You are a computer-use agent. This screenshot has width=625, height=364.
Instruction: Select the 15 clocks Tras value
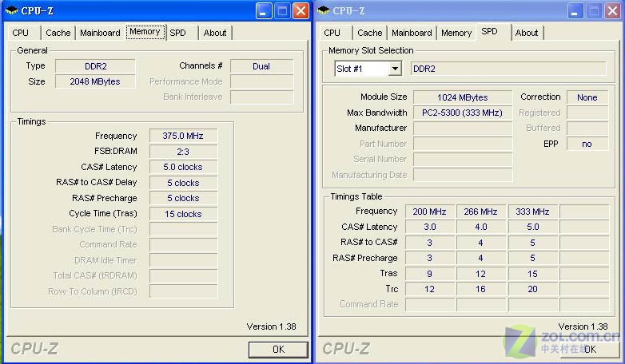tap(183, 214)
